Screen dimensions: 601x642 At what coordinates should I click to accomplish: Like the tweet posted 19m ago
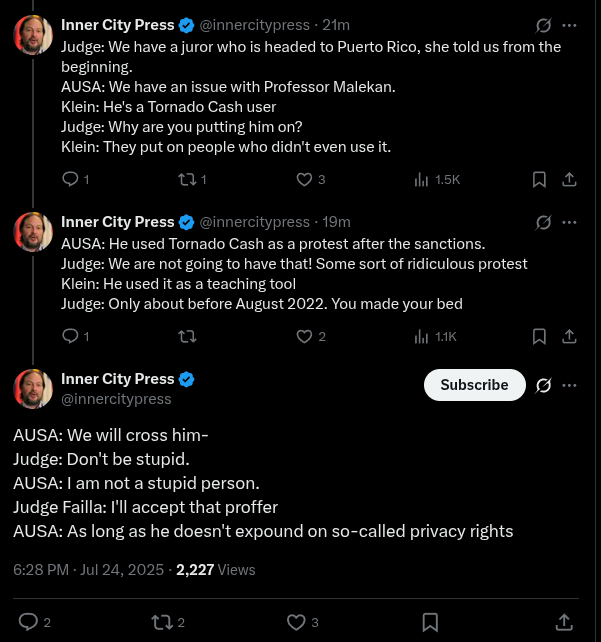305,336
